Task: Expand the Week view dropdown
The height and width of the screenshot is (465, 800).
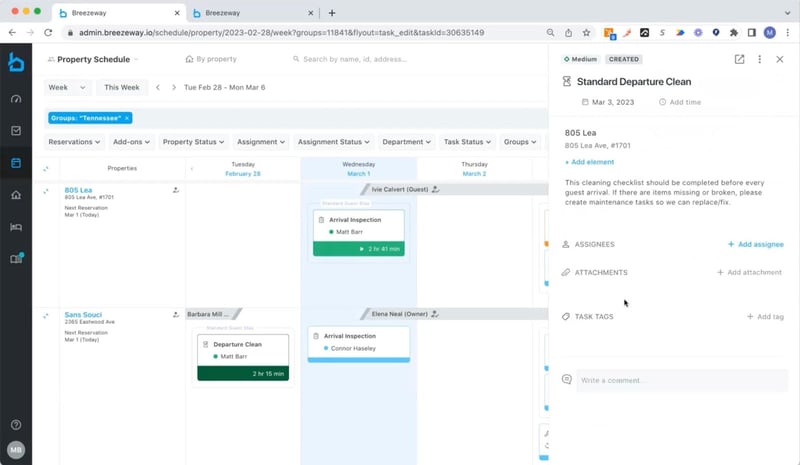Action: pos(67,88)
